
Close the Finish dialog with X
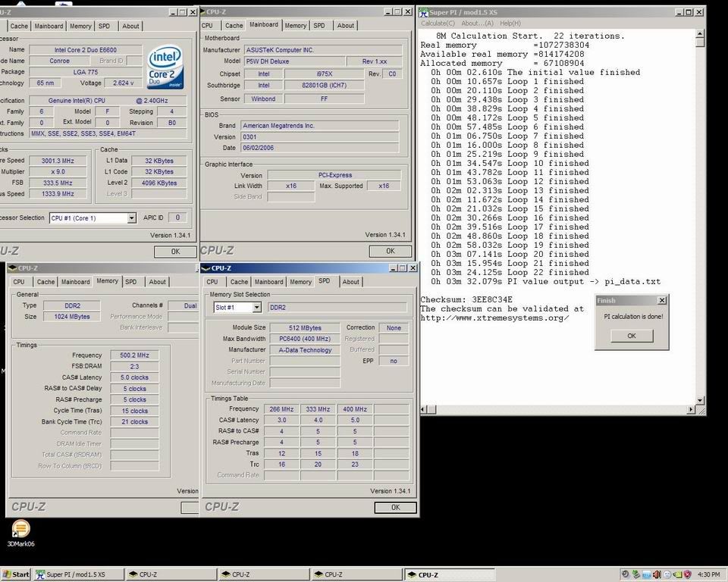[661, 300]
